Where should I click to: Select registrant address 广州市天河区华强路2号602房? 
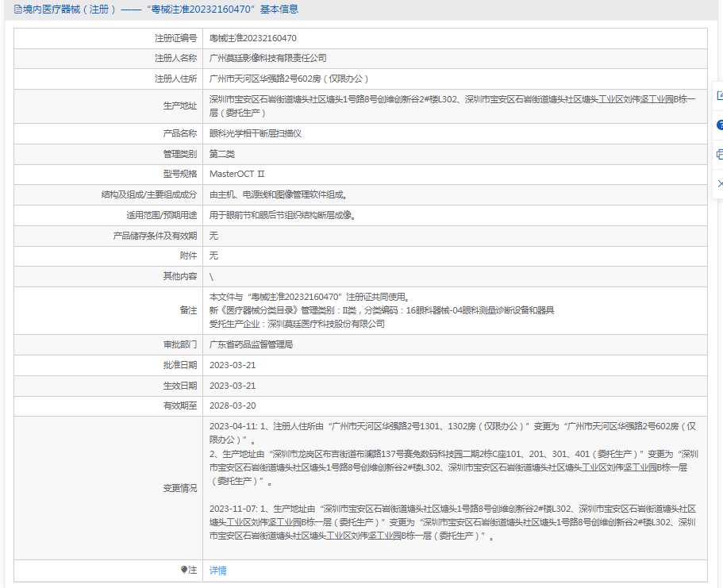click(289, 79)
